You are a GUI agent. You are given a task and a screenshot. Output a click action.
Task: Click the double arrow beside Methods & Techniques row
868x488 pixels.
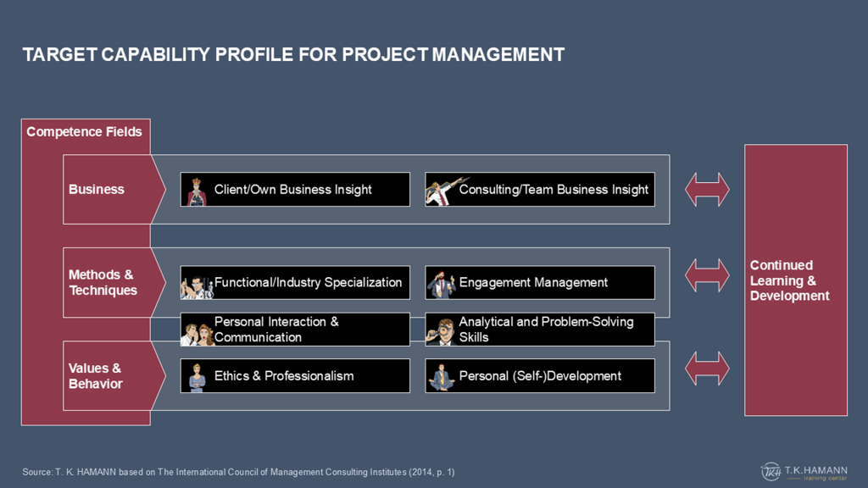[707, 274]
